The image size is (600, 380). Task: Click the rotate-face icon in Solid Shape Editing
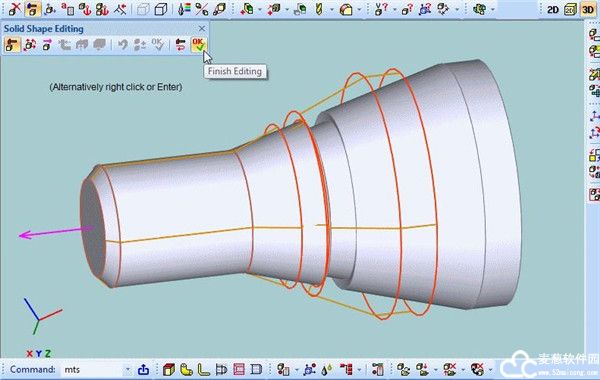coord(30,45)
